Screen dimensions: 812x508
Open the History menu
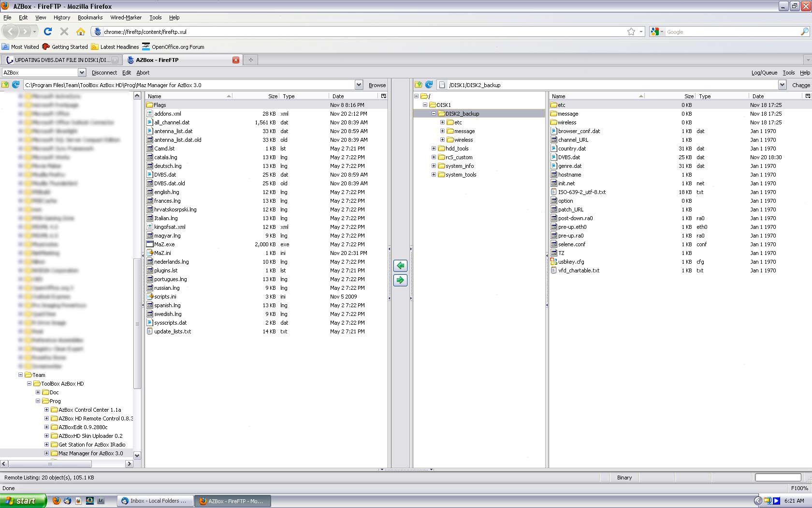pyautogui.click(x=62, y=17)
